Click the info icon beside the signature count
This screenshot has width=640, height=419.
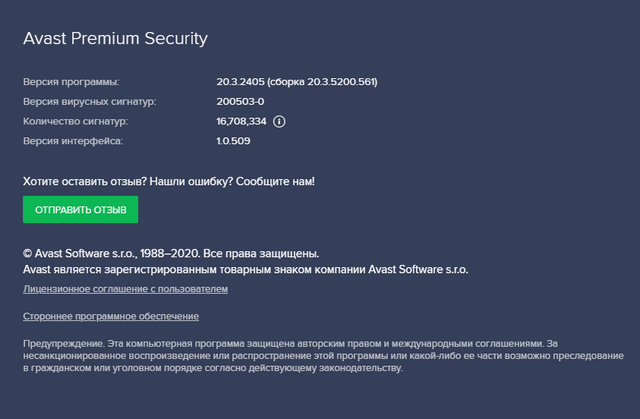tap(279, 121)
